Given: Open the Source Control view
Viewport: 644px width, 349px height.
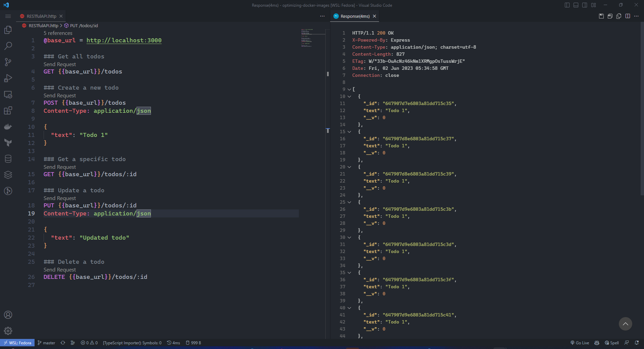Looking at the screenshot, I should click(8, 62).
